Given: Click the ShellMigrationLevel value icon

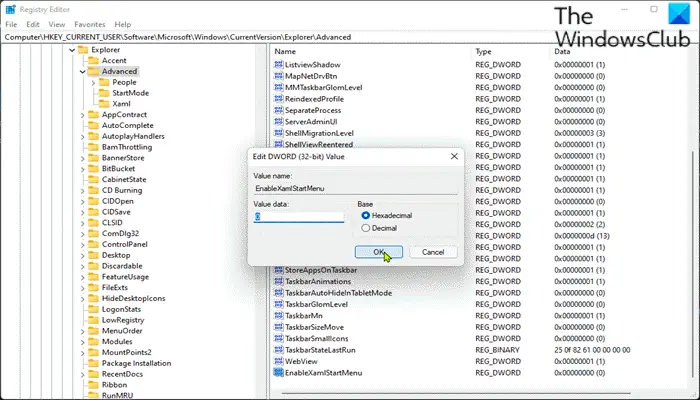Looking at the screenshot, I should coord(279,133).
